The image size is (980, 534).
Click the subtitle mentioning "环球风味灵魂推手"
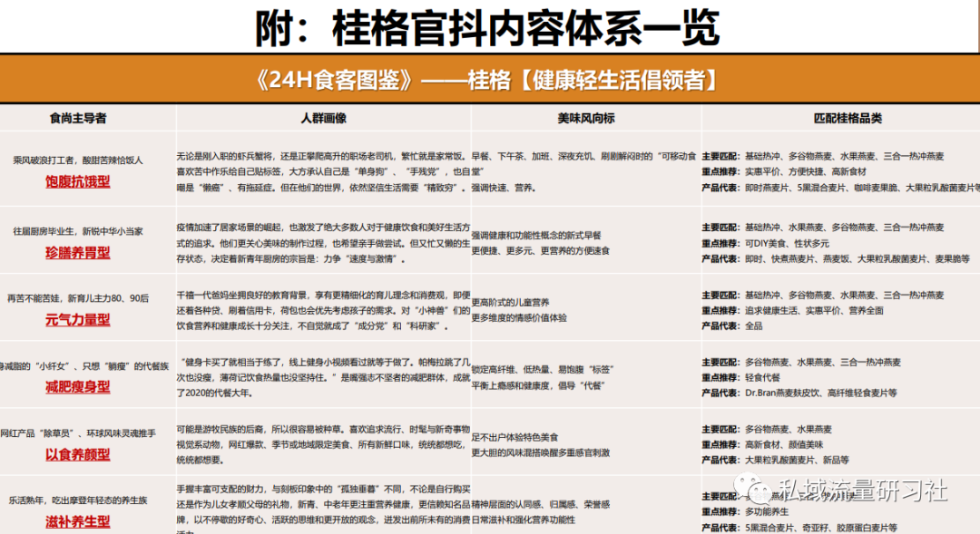point(78,433)
